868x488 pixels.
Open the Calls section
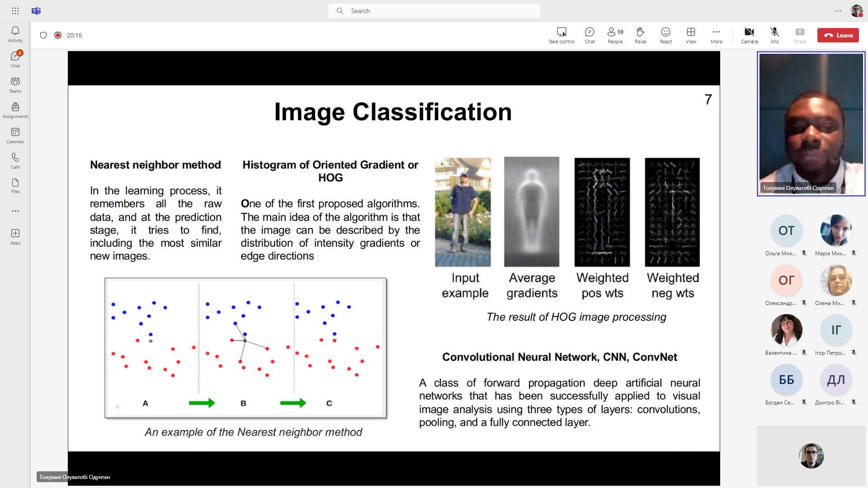coord(15,160)
